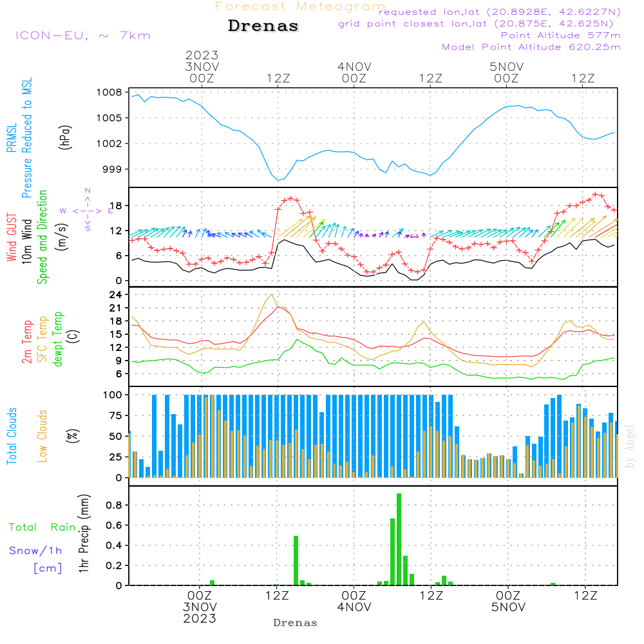
Task: Click the Wind GUST legend label
Action: tap(12, 237)
